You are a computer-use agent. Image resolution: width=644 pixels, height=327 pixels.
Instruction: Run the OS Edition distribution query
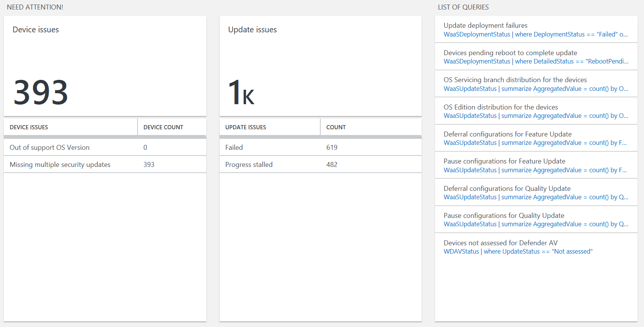click(536, 111)
